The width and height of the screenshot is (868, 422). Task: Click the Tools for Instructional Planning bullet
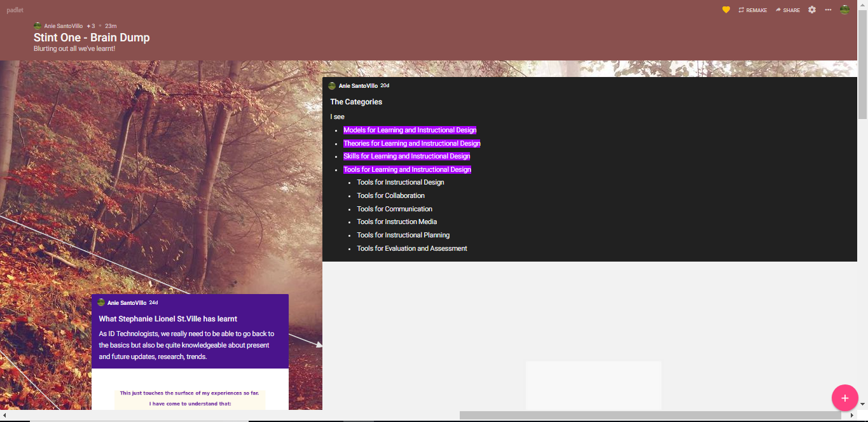[x=403, y=235]
